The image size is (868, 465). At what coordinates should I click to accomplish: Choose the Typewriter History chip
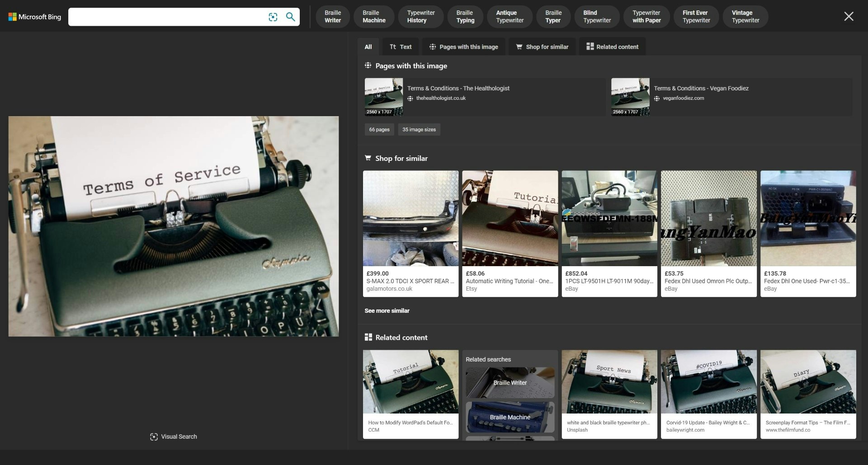click(x=420, y=17)
